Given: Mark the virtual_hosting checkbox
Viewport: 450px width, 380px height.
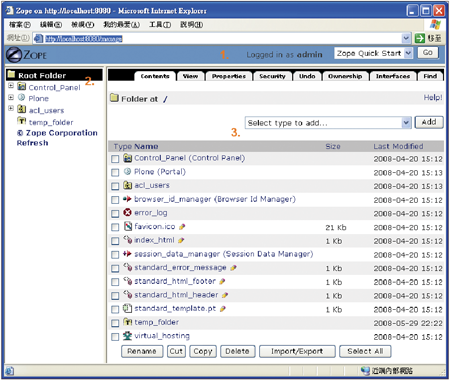Looking at the screenshot, I should pos(115,337).
